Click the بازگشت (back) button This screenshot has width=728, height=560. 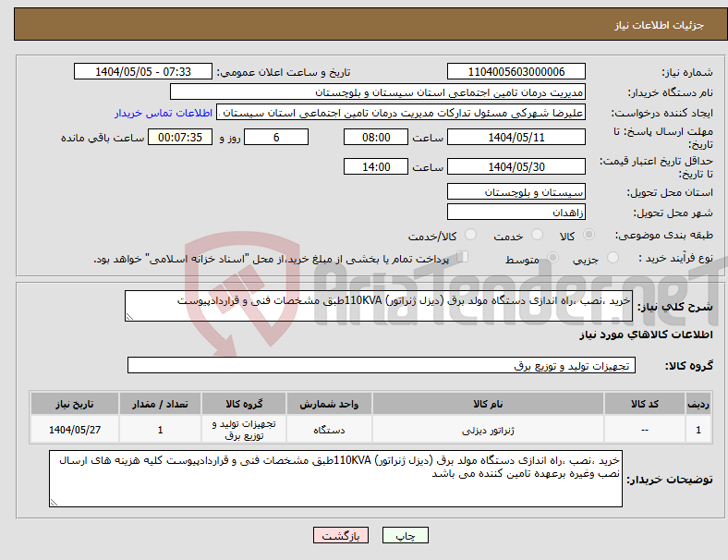tap(341, 535)
